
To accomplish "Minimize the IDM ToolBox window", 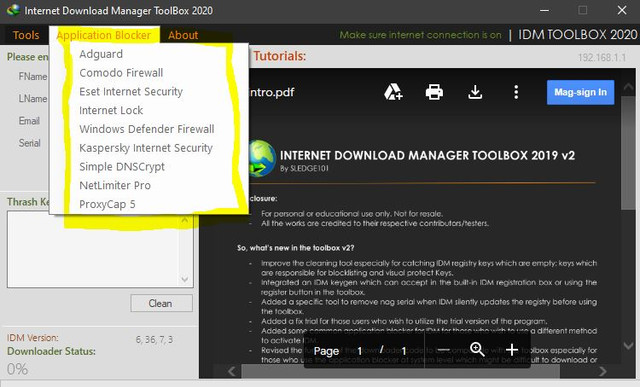I will [x=544, y=10].
